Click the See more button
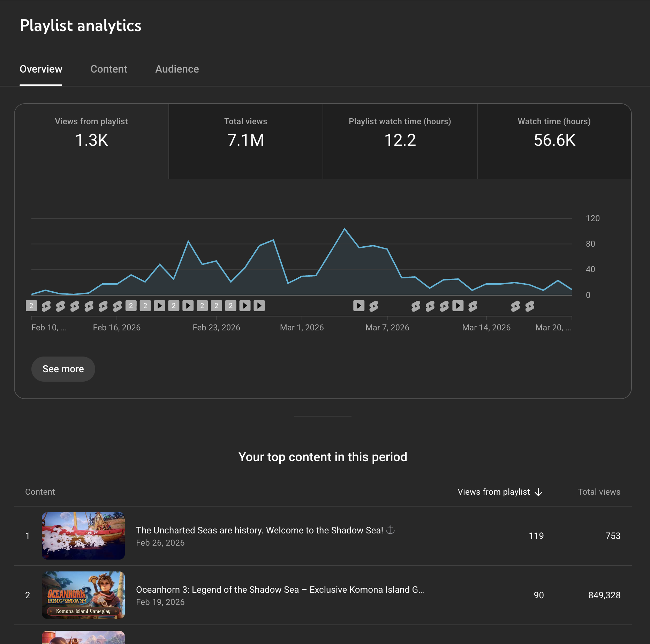The width and height of the screenshot is (650, 644). (x=63, y=369)
